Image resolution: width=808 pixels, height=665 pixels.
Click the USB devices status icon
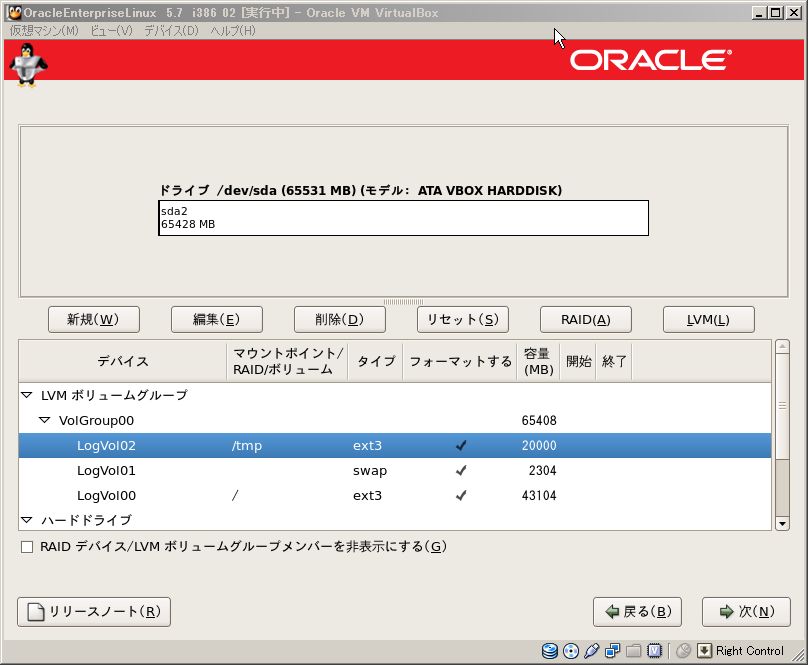coord(592,651)
